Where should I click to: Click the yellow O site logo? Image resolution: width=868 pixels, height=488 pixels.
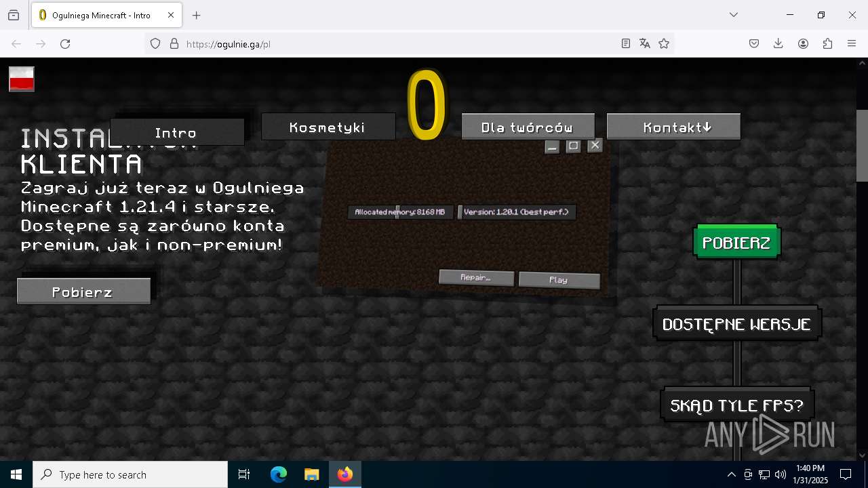pos(427,106)
